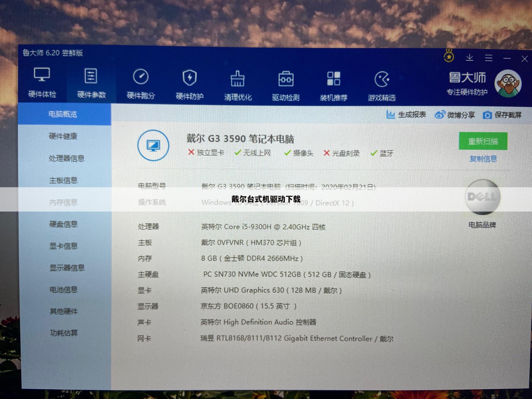Select 显示器信息 sidebar tab

(67, 267)
